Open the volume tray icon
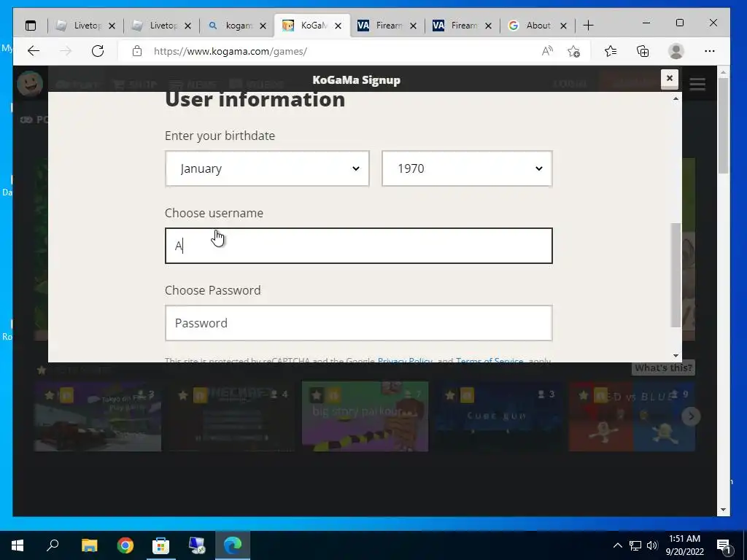This screenshot has width=747, height=560. coord(652,545)
